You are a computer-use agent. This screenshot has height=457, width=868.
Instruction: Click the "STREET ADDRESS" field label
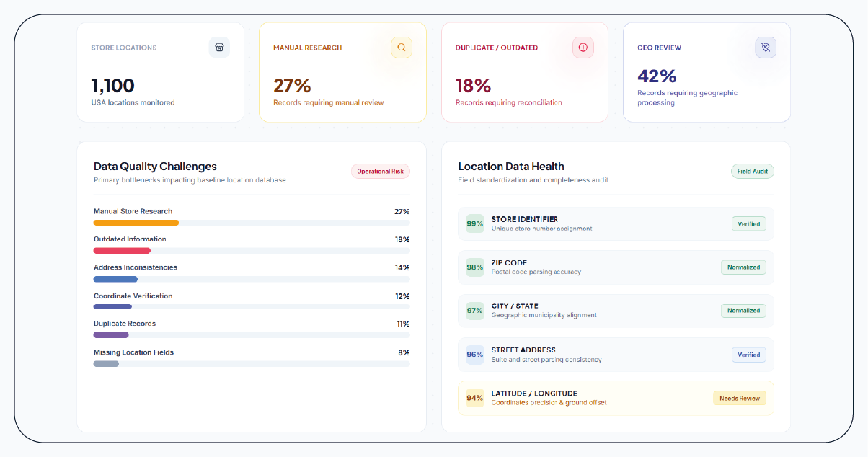click(x=523, y=350)
